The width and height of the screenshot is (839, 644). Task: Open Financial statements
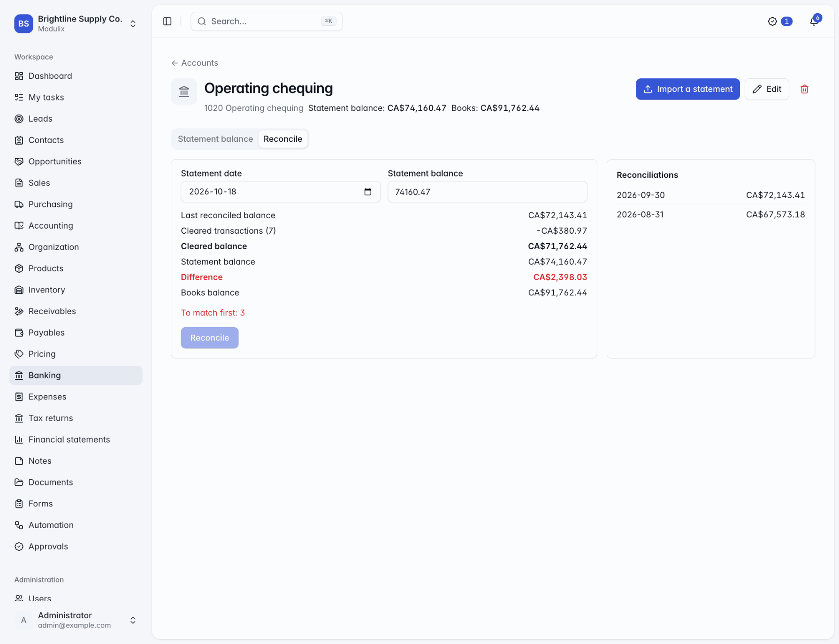pos(76,439)
